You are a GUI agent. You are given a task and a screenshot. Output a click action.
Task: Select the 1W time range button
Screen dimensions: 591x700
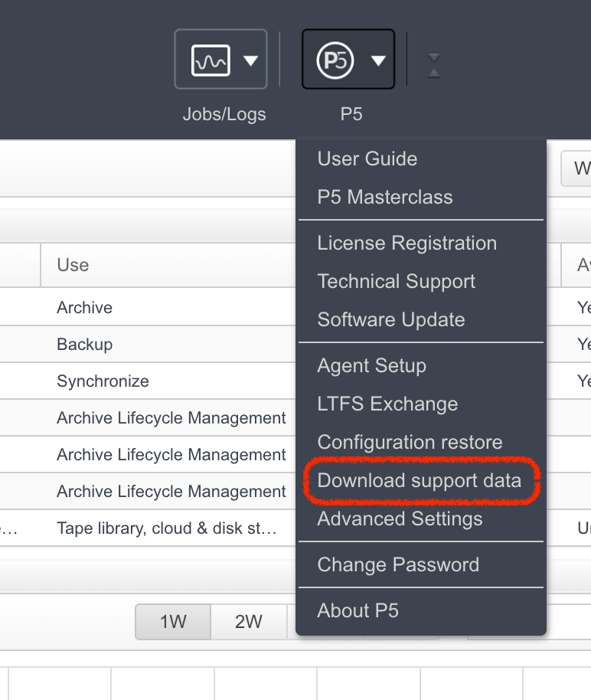pyautogui.click(x=173, y=622)
